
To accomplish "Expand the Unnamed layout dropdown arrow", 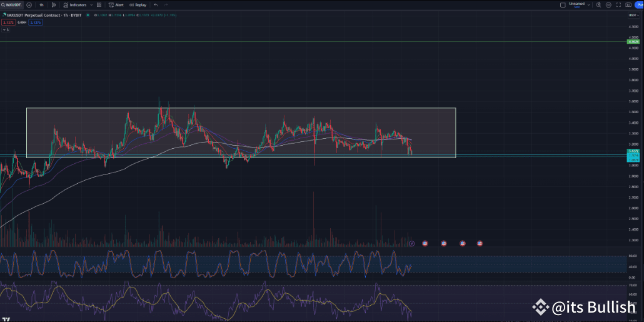I will [x=589, y=4].
